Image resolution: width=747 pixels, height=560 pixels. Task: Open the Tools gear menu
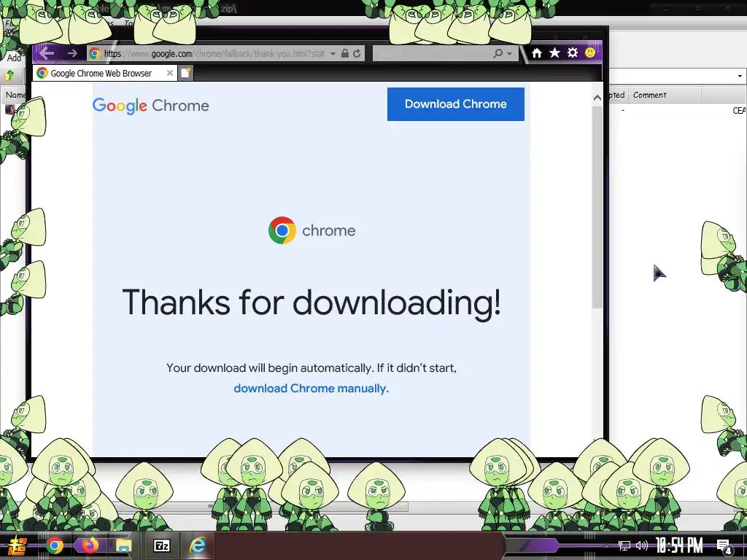[x=573, y=52]
